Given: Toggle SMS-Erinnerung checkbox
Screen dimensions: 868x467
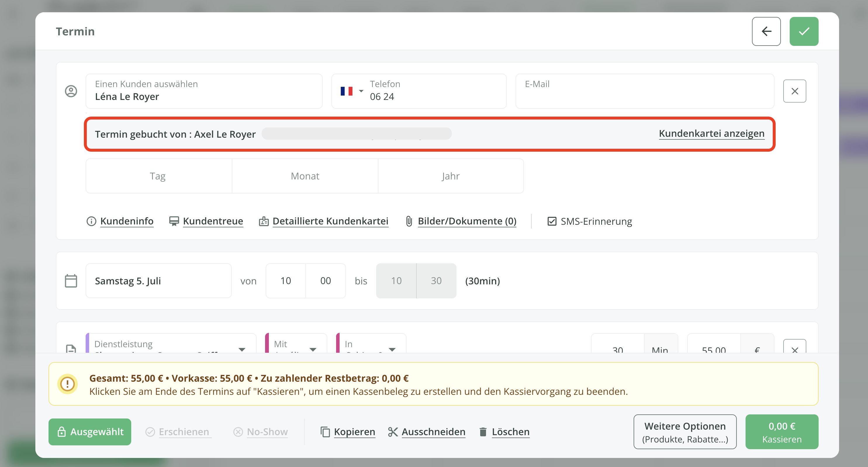Looking at the screenshot, I should click(x=551, y=221).
